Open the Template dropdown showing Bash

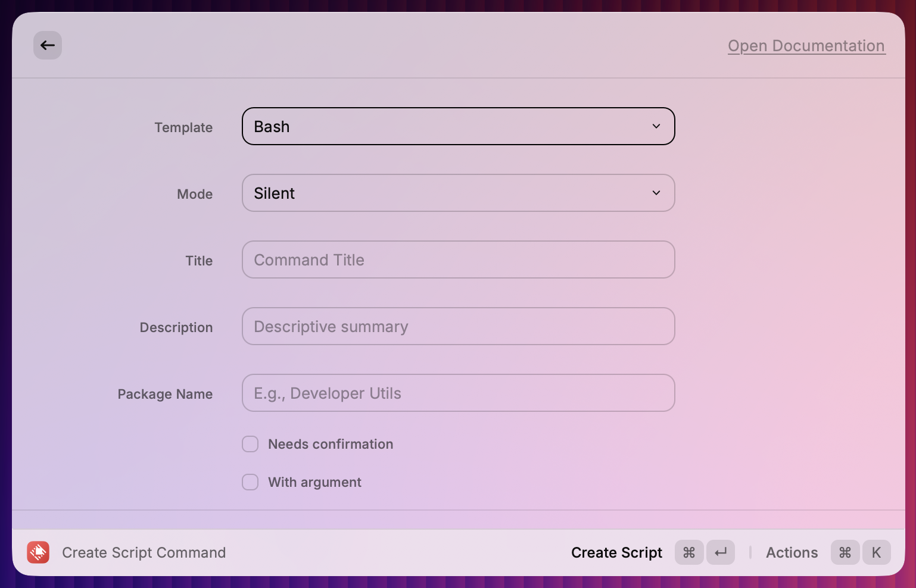457,126
